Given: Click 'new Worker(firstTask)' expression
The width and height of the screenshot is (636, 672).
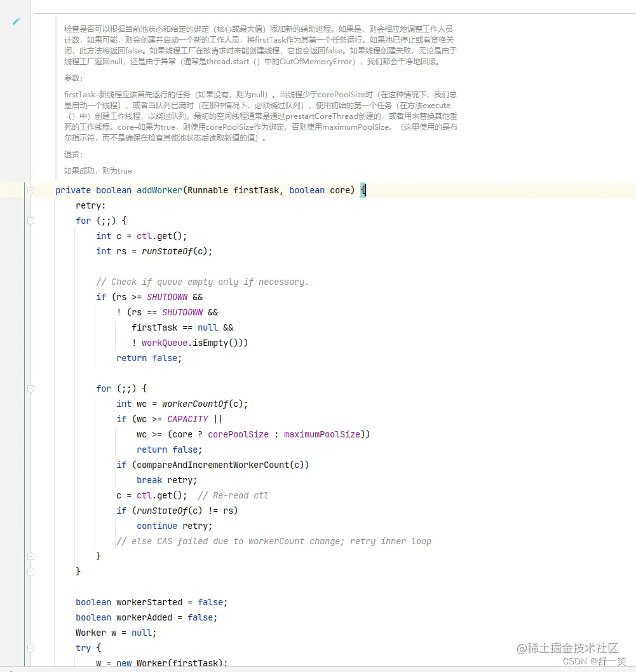Looking at the screenshot, I should pyautogui.click(x=170, y=663).
